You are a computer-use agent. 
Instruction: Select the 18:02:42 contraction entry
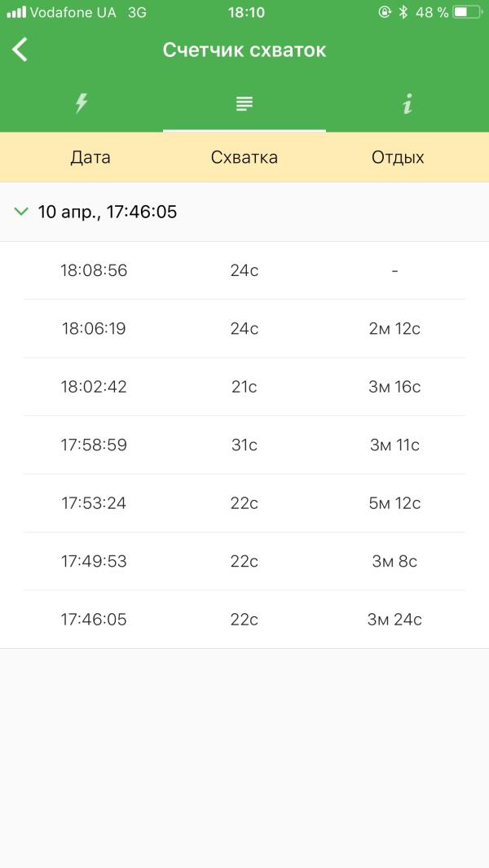point(244,387)
